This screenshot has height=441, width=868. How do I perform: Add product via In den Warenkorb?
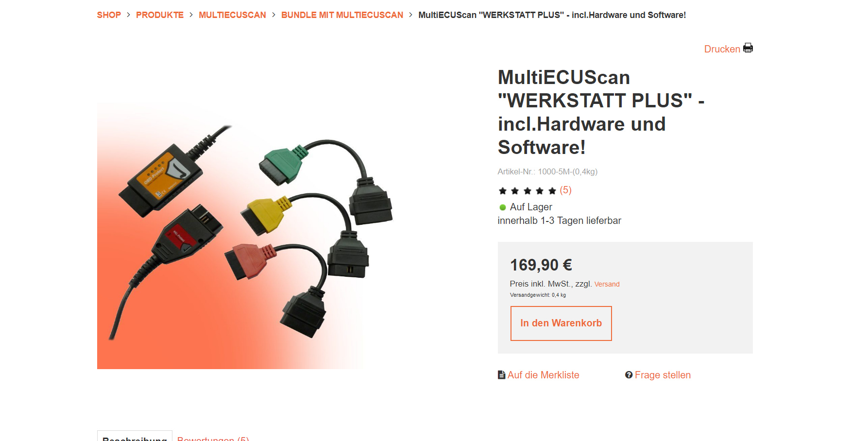point(561,323)
